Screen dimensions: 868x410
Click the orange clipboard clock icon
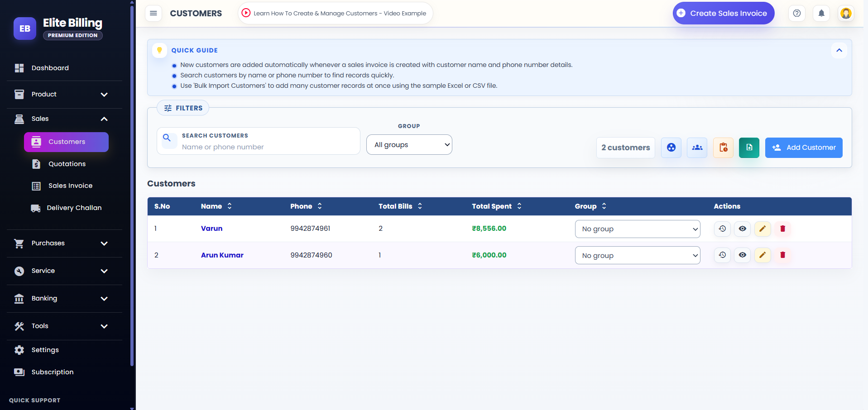pos(723,148)
